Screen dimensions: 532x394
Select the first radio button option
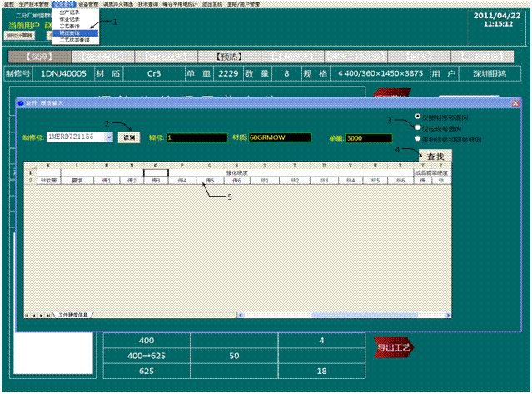tap(417, 117)
